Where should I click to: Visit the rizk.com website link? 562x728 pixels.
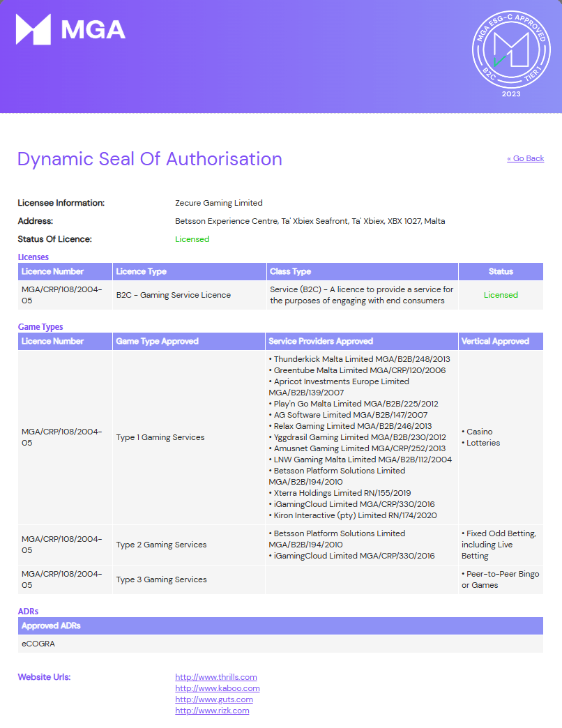[212, 711]
